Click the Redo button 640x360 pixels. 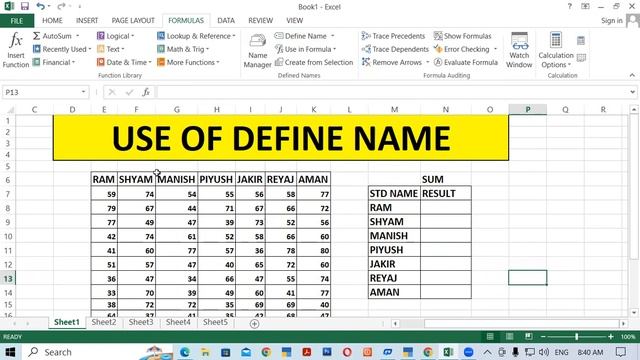[61, 6]
